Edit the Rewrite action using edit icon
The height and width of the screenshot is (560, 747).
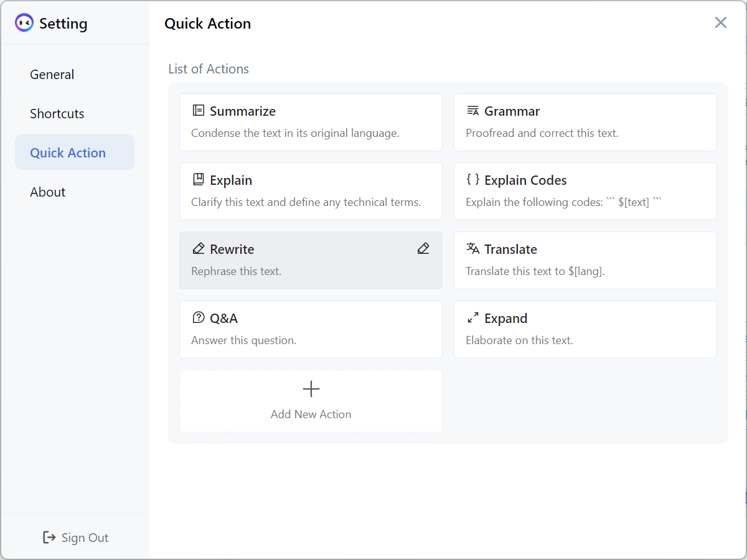pos(423,249)
